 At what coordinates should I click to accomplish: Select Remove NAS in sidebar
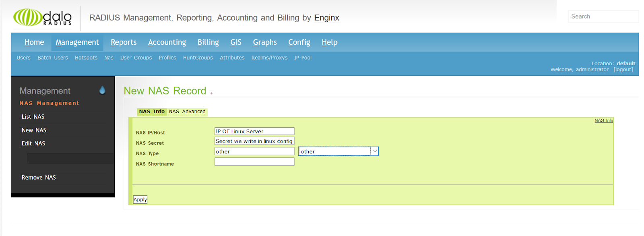point(39,178)
